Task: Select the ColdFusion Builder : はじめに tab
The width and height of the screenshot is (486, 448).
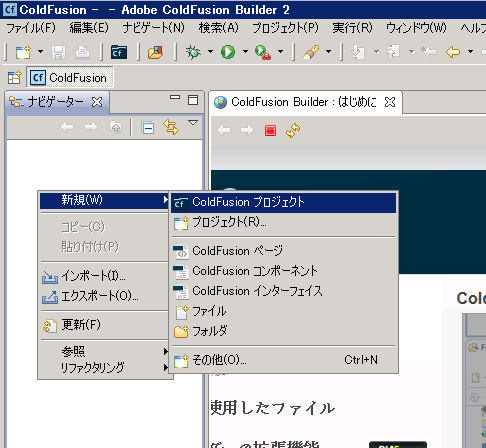Action: point(304,102)
